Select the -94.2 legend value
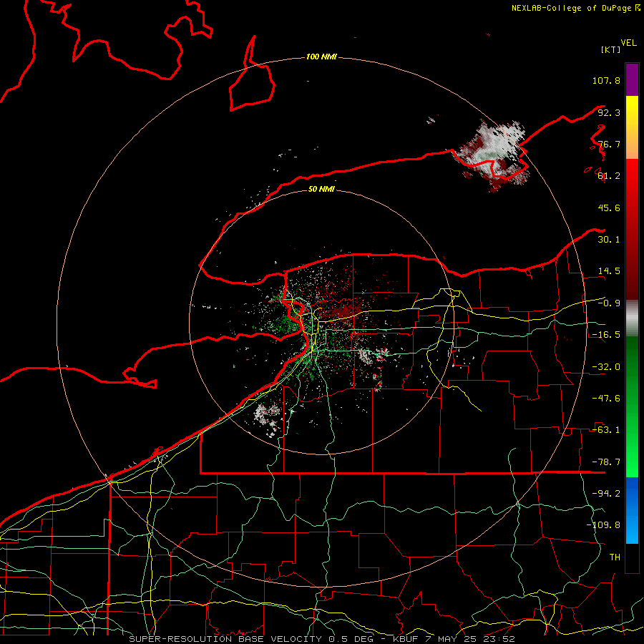 point(606,494)
